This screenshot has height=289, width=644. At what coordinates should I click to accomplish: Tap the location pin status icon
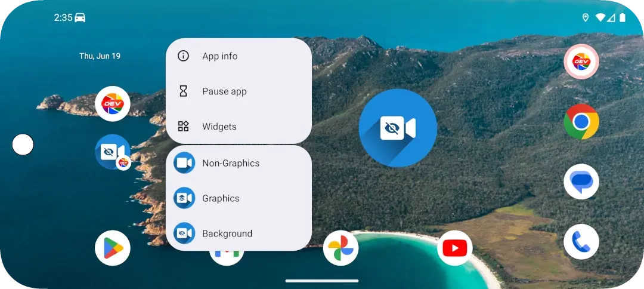coord(586,18)
